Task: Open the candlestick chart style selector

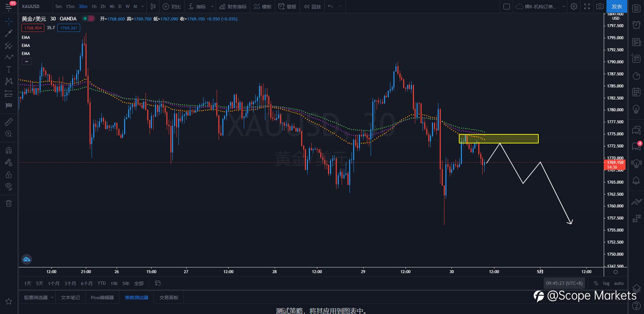Action: point(153,6)
